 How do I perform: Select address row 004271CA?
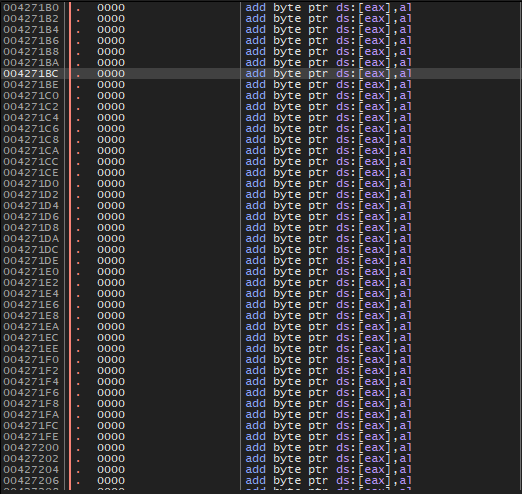click(x=31, y=151)
